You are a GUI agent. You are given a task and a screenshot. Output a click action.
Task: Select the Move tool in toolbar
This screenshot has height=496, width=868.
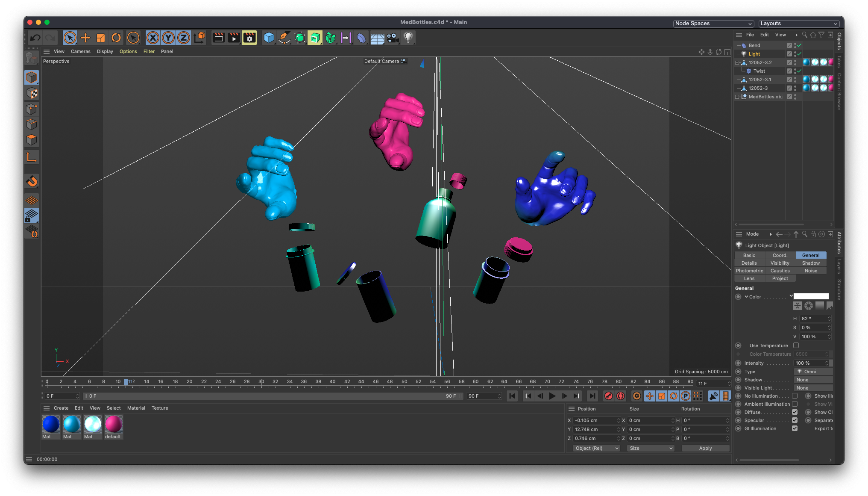(x=85, y=38)
